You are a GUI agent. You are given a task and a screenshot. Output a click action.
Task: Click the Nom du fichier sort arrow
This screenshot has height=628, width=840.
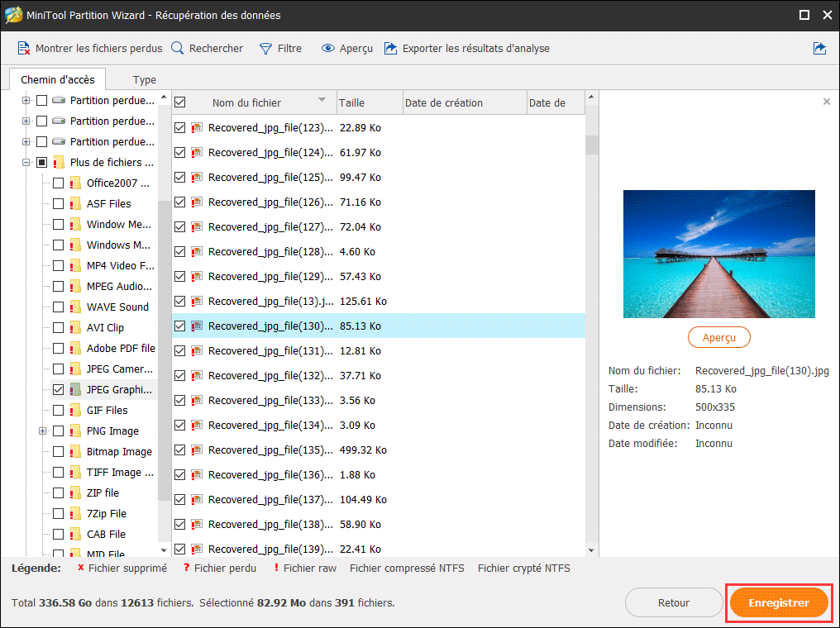click(322, 101)
